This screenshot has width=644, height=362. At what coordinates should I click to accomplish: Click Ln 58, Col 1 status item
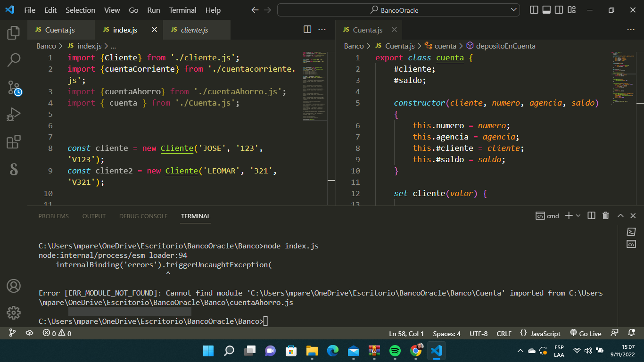pyautogui.click(x=406, y=334)
